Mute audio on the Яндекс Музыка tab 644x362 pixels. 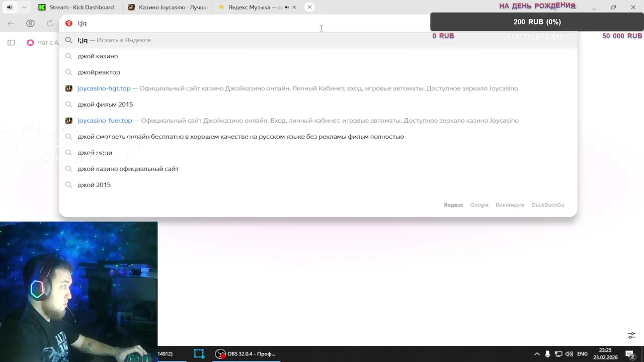click(287, 7)
